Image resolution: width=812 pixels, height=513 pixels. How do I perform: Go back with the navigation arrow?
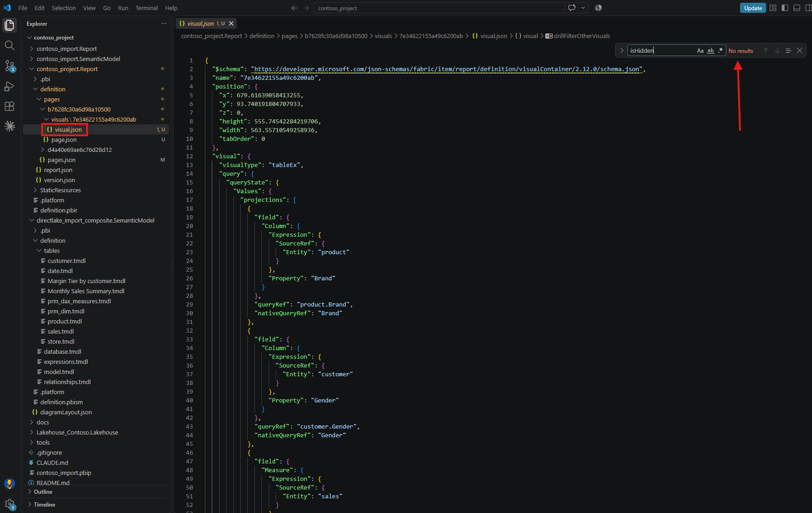pyautogui.click(x=294, y=8)
